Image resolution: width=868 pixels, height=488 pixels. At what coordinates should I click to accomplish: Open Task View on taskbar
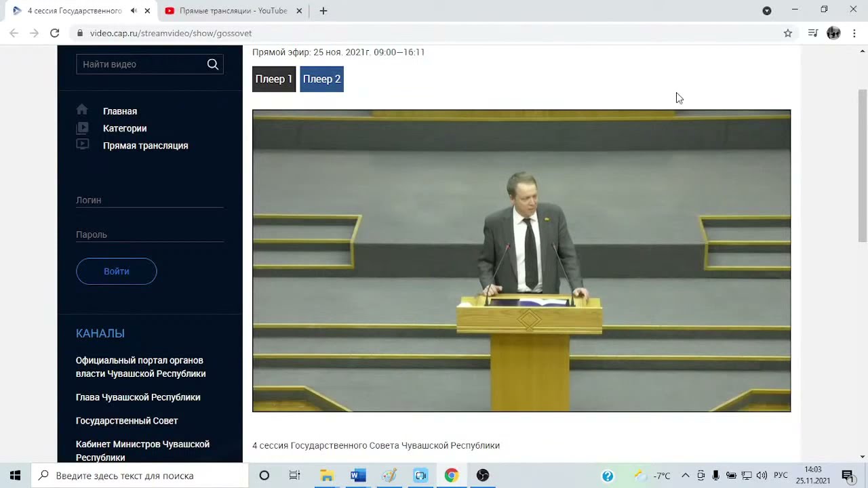(x=294, y=475)
